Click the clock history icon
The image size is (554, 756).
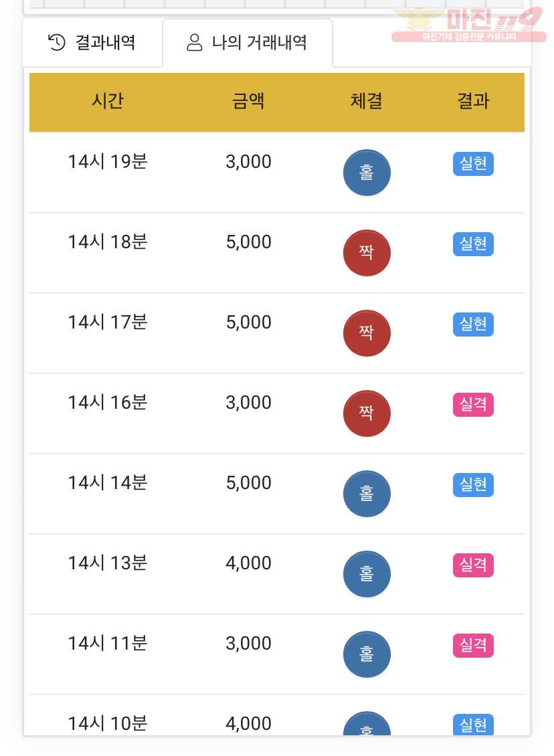click(x=57, y=42)
